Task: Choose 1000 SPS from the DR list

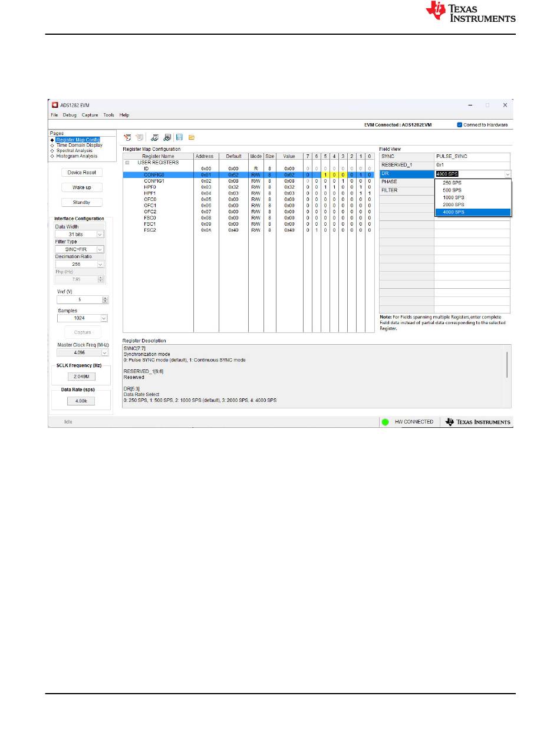Action: coord(473,197)
